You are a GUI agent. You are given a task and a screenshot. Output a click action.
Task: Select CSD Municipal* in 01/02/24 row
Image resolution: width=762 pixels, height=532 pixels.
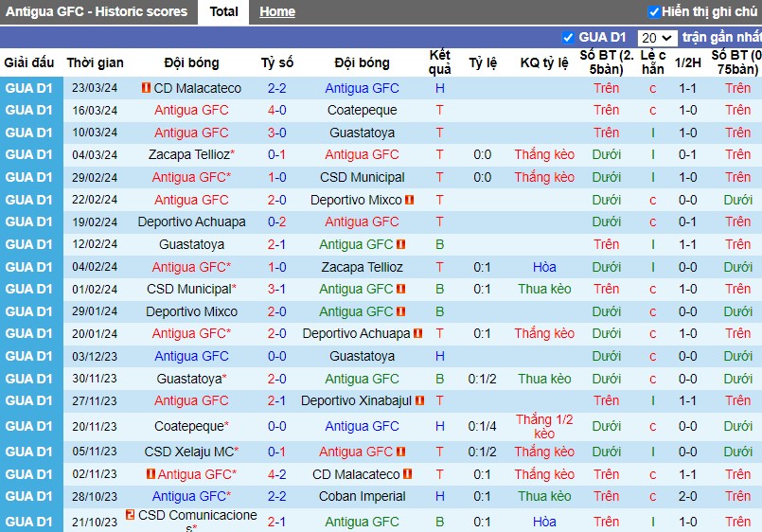[191, 289]
